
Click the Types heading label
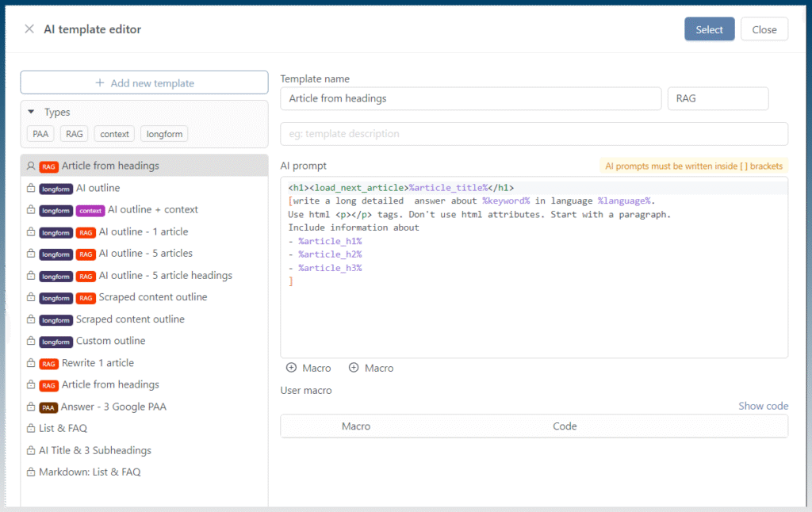click(57, 113)
